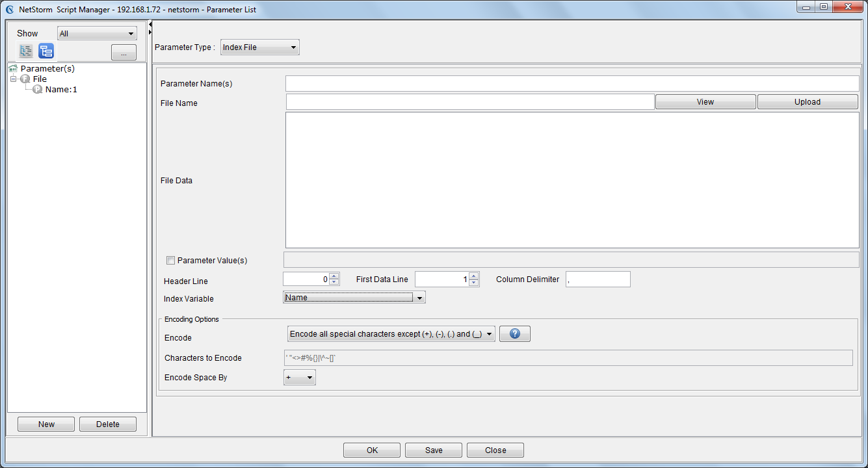Increase the Header Line spinner value
Image resolution: width=868 pixels, height=468 pixels.
pyautogui.click(x=334, y=276)
